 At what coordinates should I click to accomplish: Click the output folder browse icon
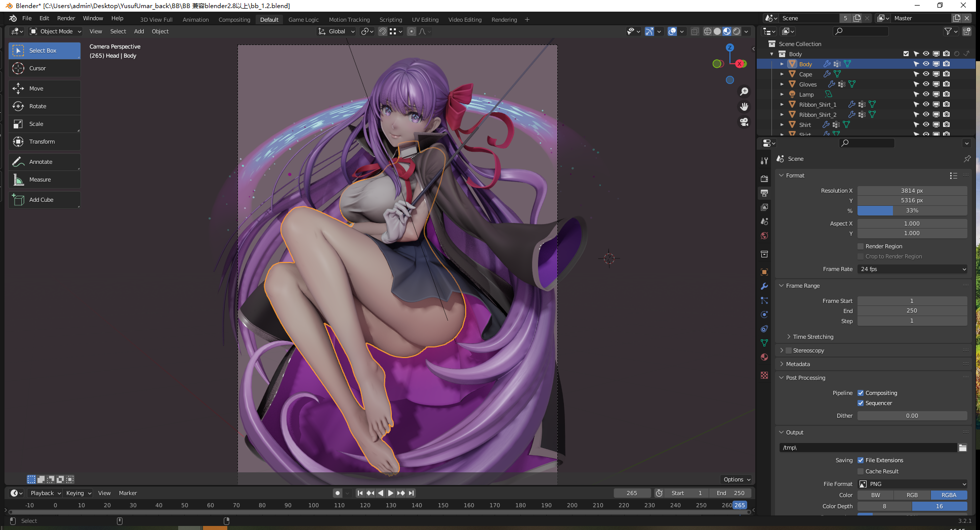[x=962, y=448]
